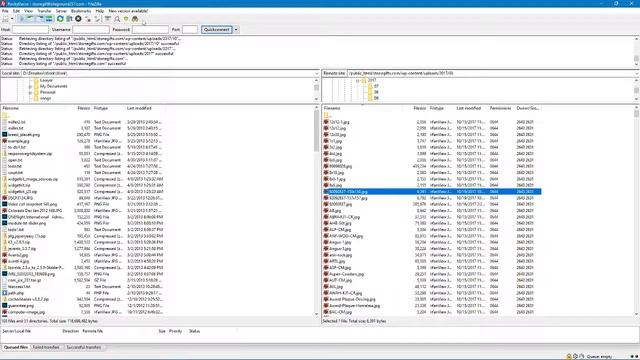The width and height of the screenshot is (640, 360).
Task: Disconnect from the current server
Action: click(x=88, y=19)
